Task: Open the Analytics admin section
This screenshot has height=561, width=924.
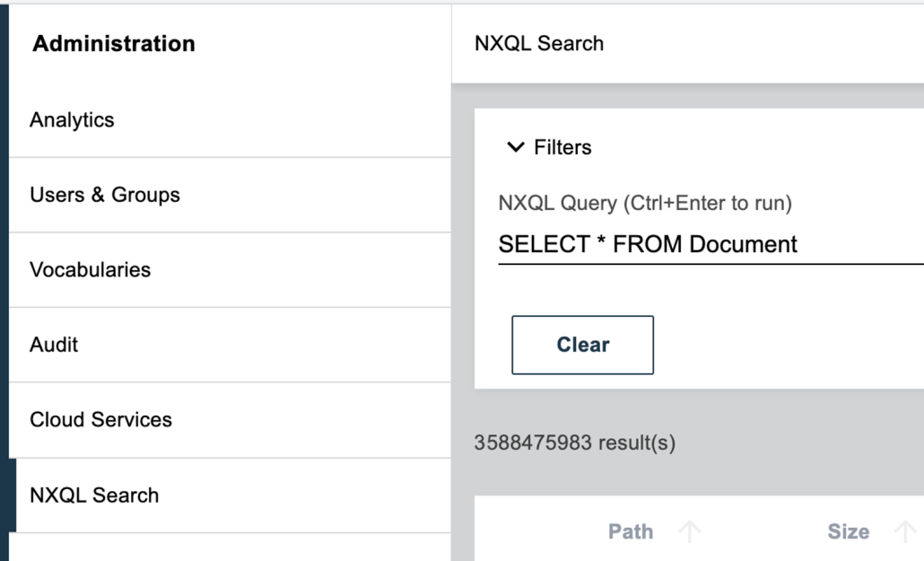Action: (x=230, y=119)
